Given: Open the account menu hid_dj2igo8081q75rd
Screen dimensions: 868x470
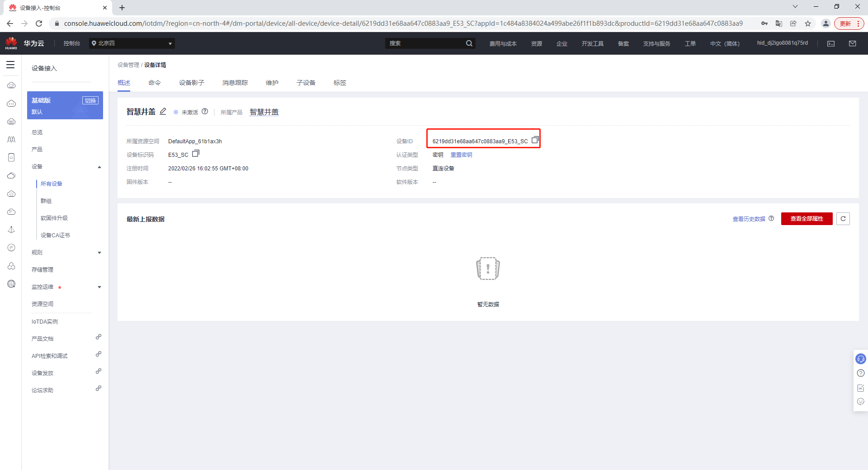Looking at the screenshot, I should point(783,43).
